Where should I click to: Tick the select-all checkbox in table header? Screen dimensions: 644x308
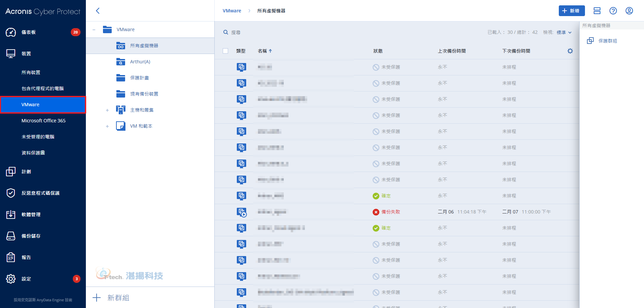click(225, 51)
